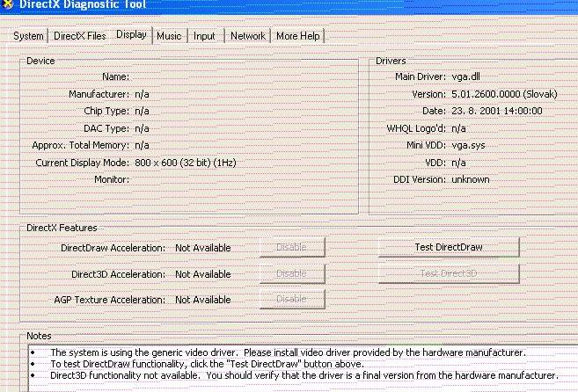The height and width of the screenshot is (392, 578).
Task: Click Not Available beside AGP Texture Acceleration
Action: pos(203,300)
